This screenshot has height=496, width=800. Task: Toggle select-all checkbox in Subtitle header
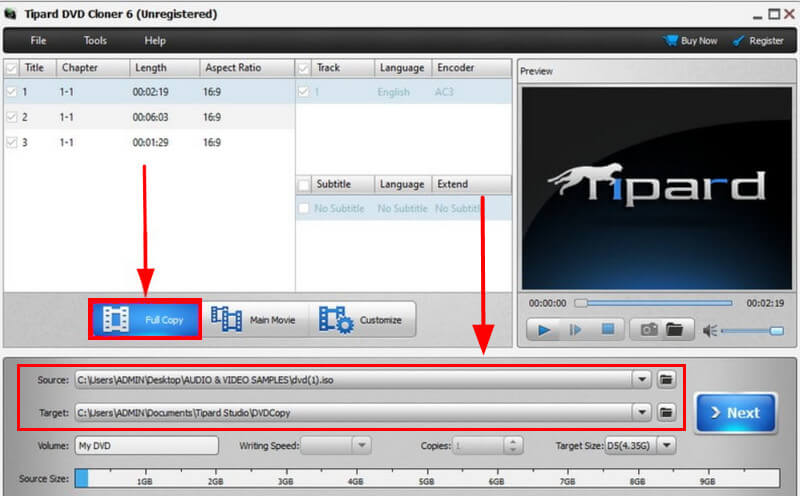click(x=304, y=184)
